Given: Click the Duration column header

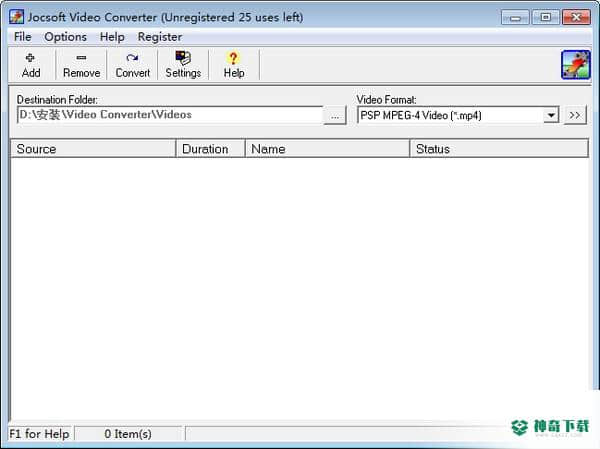Looking at the screenshot, I should click(x=210, y=149).
